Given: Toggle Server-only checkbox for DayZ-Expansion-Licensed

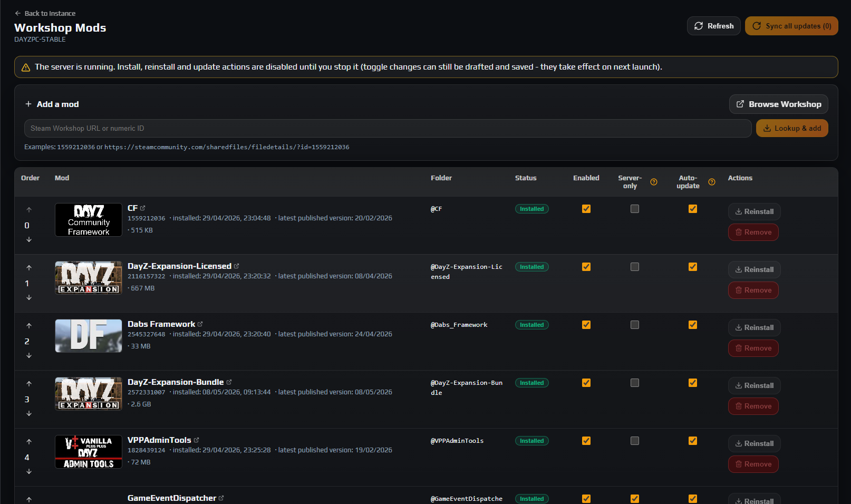Looking at the screenshot, I should pyautogui.click(x=635, y=267).
